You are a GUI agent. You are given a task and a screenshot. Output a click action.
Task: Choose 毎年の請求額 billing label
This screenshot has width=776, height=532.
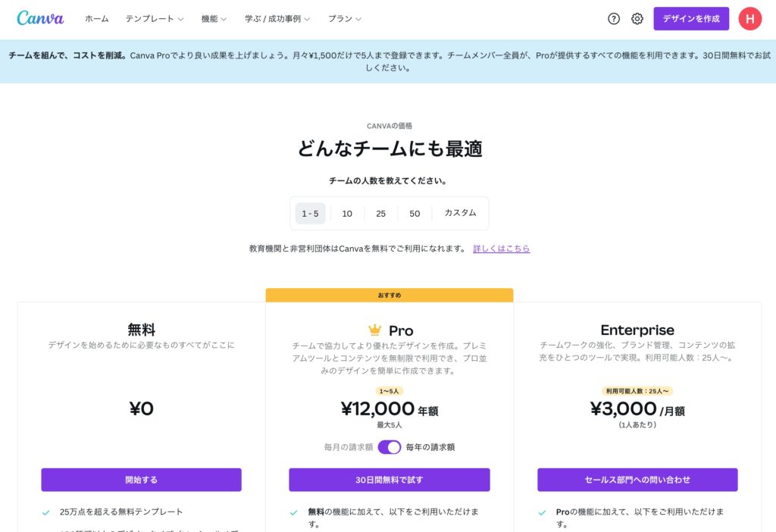pyautogui.click(x=430, y=447)
